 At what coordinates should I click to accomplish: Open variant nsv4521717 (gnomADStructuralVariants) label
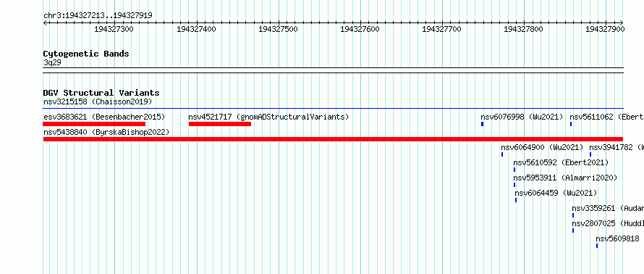(x=268, y=117)
